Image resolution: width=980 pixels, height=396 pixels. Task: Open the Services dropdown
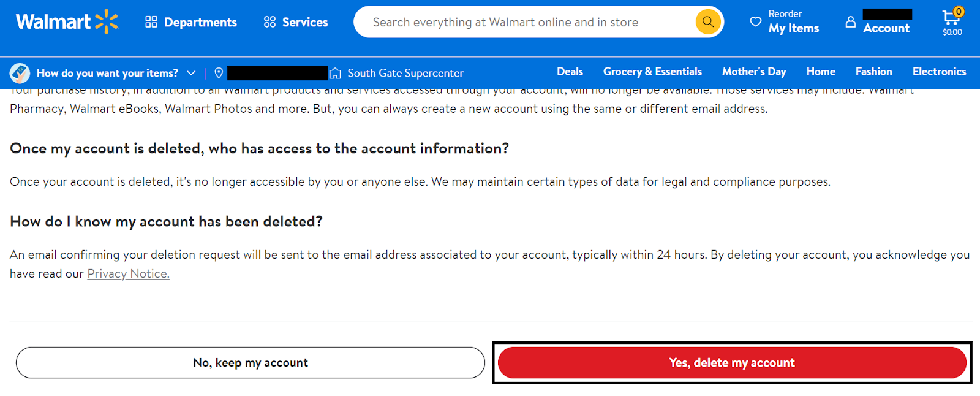click(x=304, y=22)
